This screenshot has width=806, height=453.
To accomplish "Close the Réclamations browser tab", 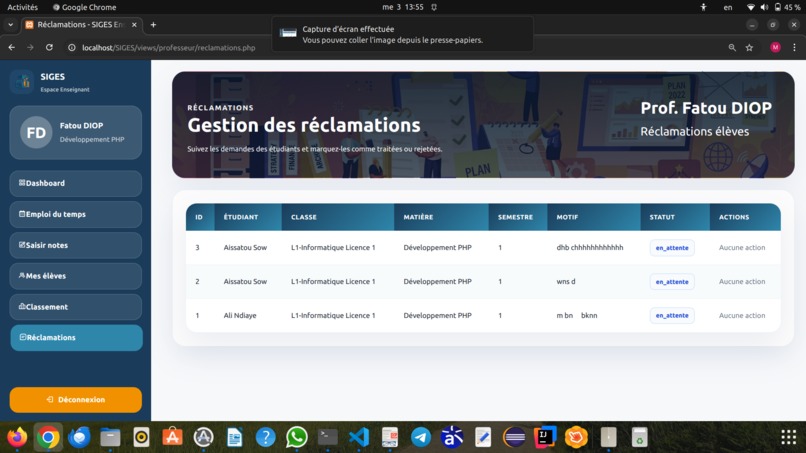I will pos(134,25).
